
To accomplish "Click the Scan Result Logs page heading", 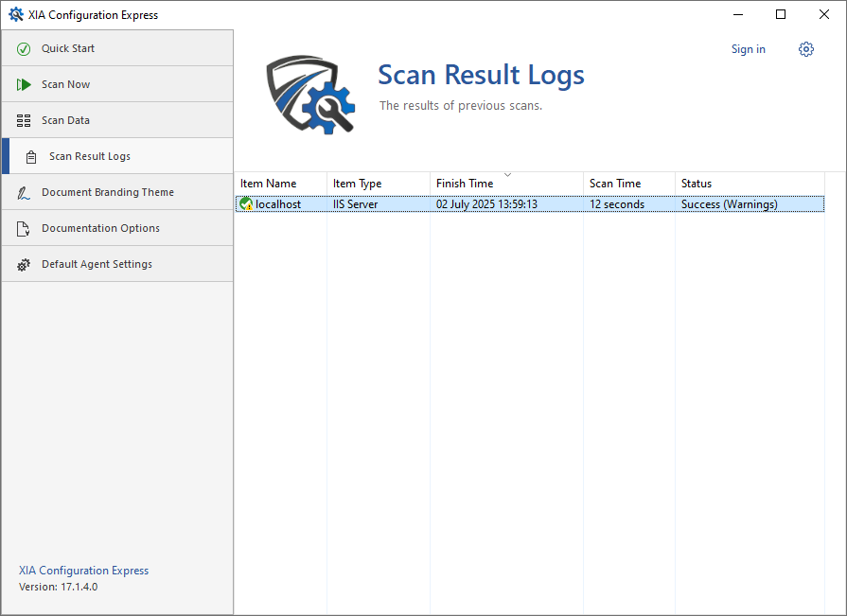I will click(x=481, y=75).
